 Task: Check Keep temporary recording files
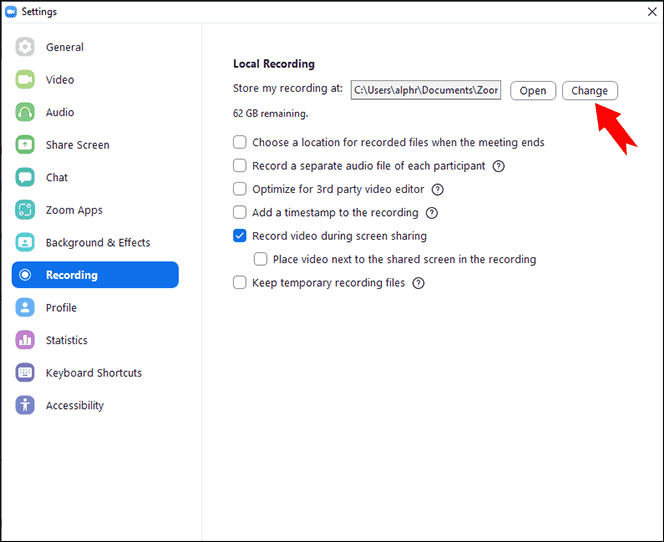[x=240, y=282]
